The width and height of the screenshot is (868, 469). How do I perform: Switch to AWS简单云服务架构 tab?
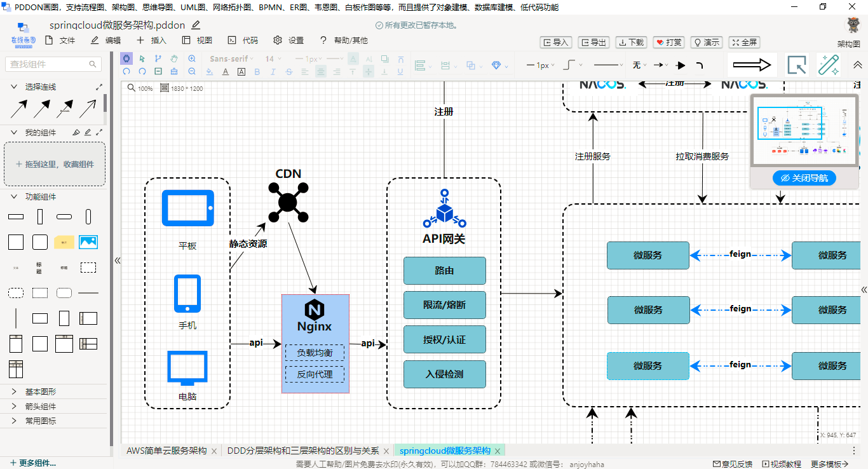tap(166, 451)
